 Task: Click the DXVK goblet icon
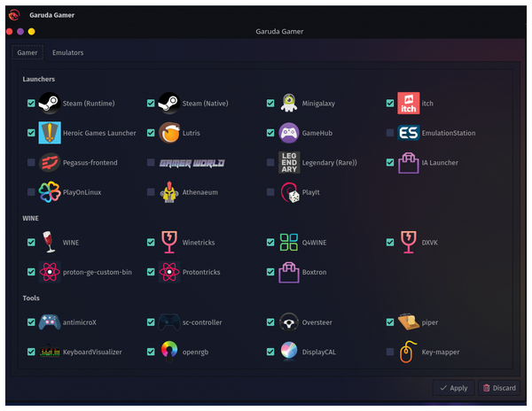pos(409,243)
